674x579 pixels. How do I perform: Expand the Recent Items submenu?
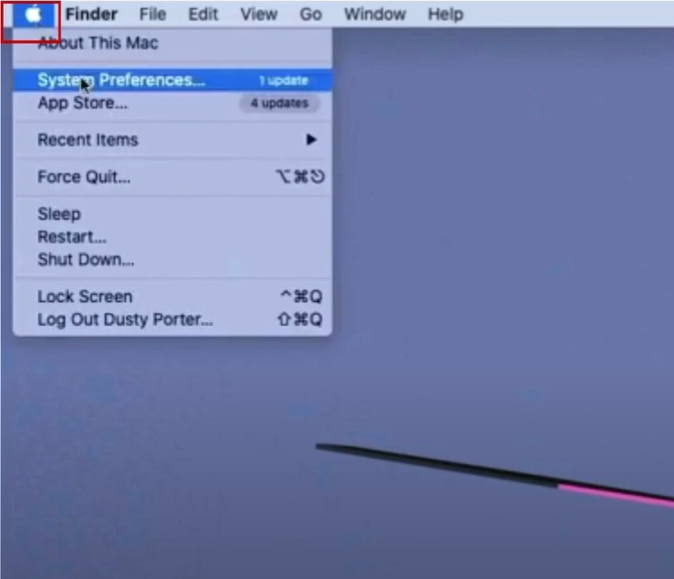pos(172,140)
